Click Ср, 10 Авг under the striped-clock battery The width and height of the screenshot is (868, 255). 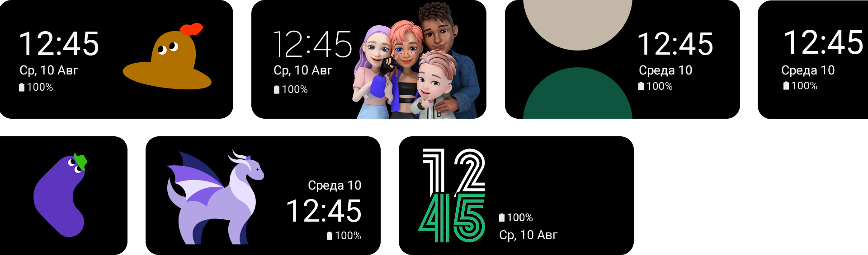(528, 235)
